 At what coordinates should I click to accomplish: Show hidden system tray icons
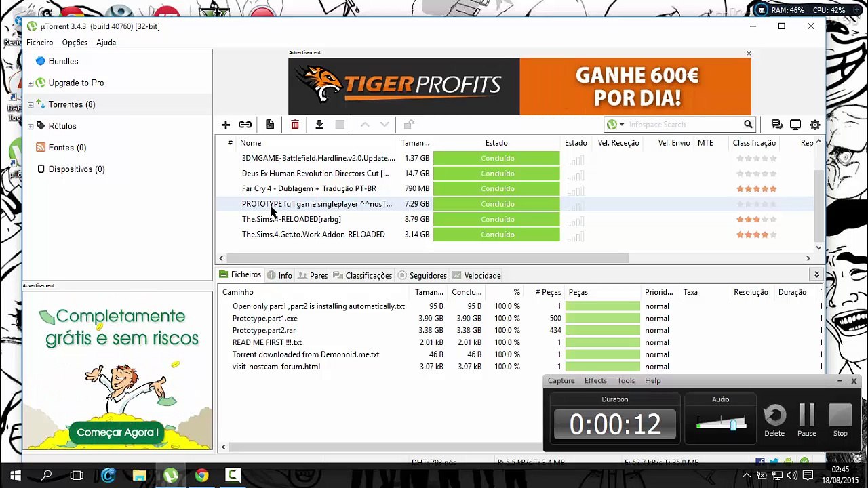(747, 476)
